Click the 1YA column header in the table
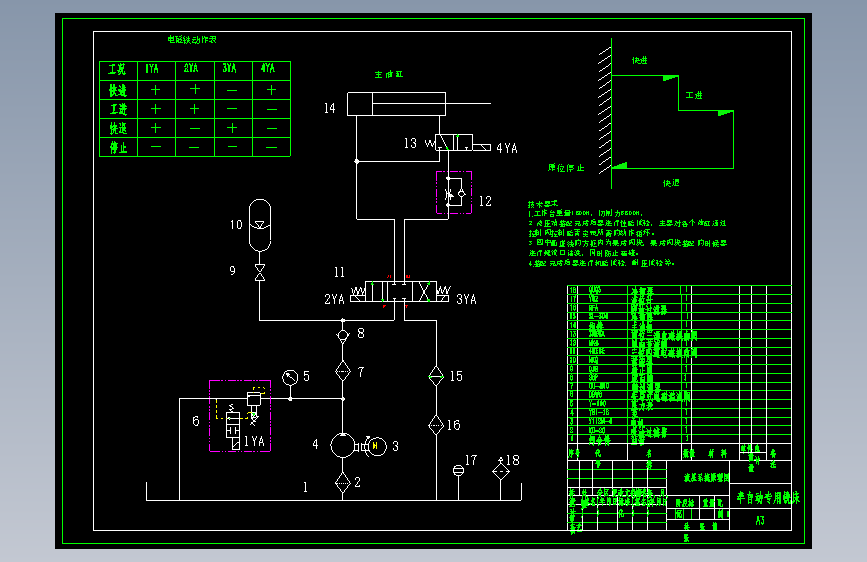Viewport: 867px width, 562px height. 152,69
